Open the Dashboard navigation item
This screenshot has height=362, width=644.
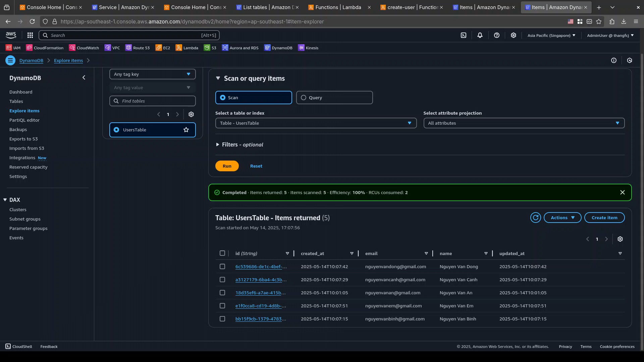(x=21, y=92)
